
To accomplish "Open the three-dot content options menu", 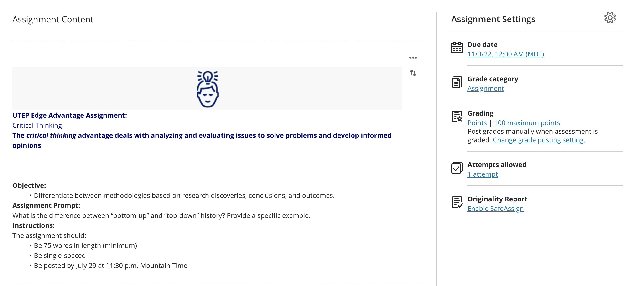I will click(413, 58).
